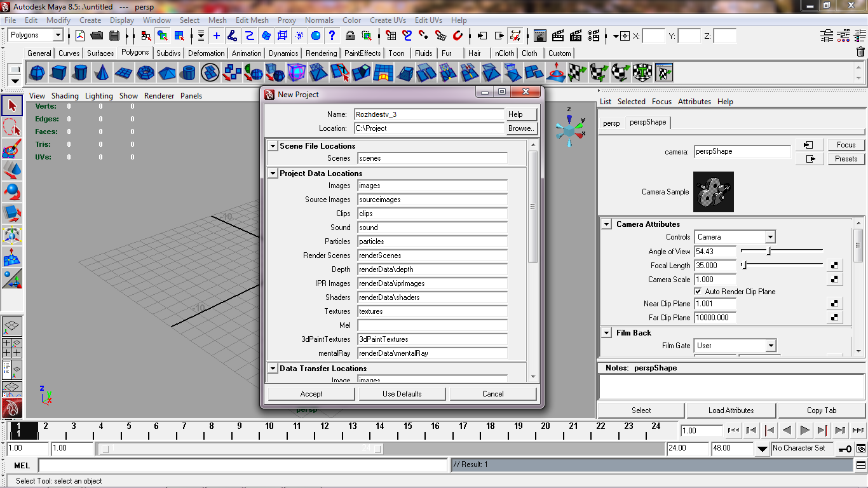Toggle snap to grids icon

tap(391, 36)
